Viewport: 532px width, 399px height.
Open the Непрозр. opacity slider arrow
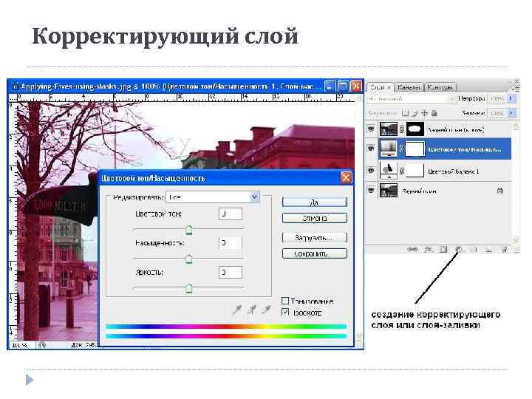[511, 98]
